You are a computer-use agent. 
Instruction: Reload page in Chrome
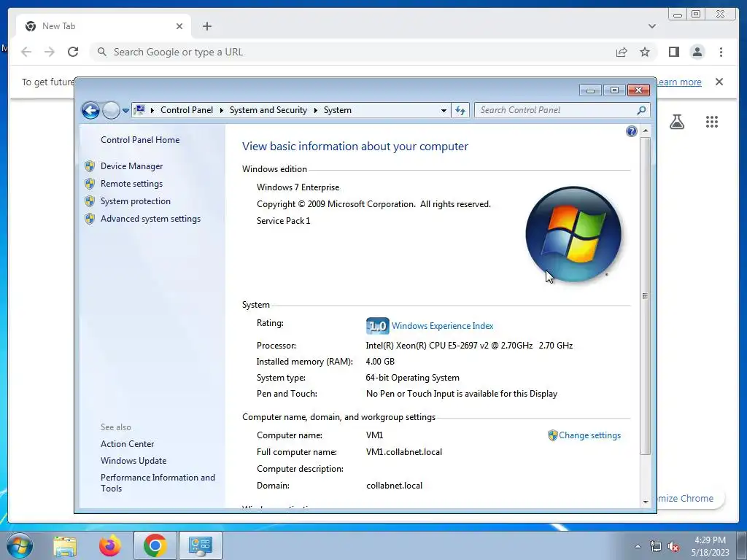73,52
